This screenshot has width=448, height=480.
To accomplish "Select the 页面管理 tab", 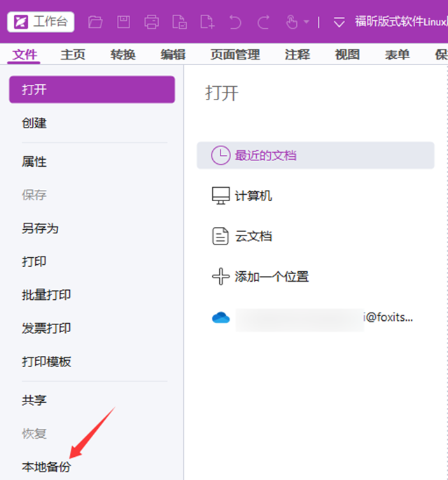I will 234,55.
